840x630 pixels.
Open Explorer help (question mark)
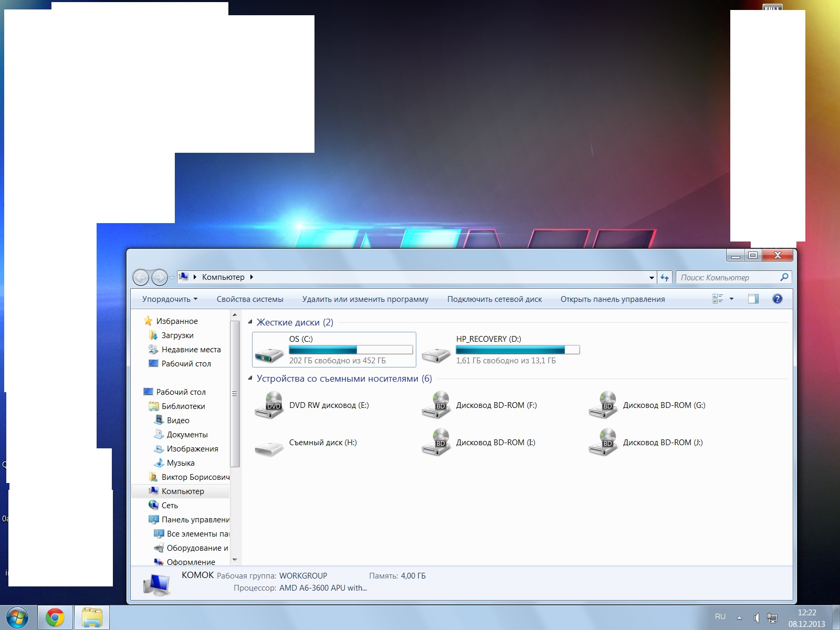(778, 299)
